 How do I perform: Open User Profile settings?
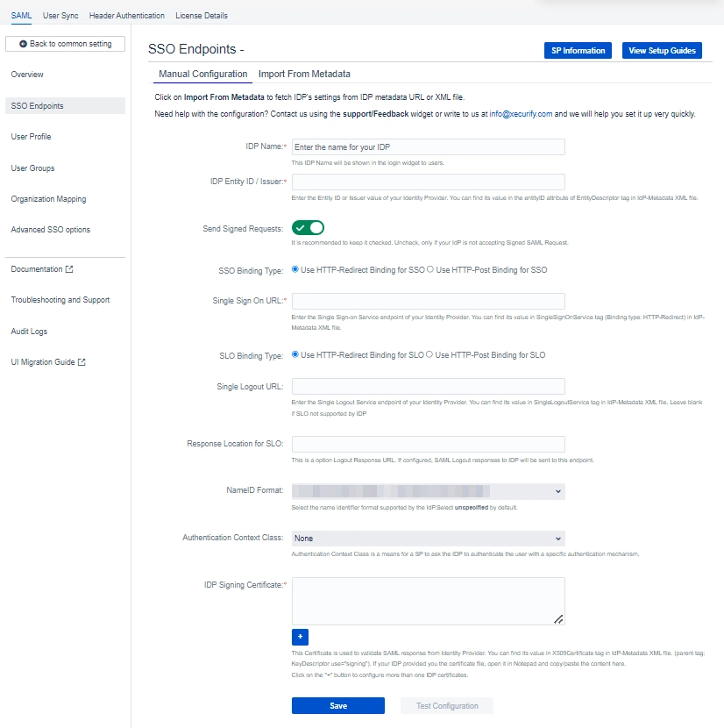(31, 137)
